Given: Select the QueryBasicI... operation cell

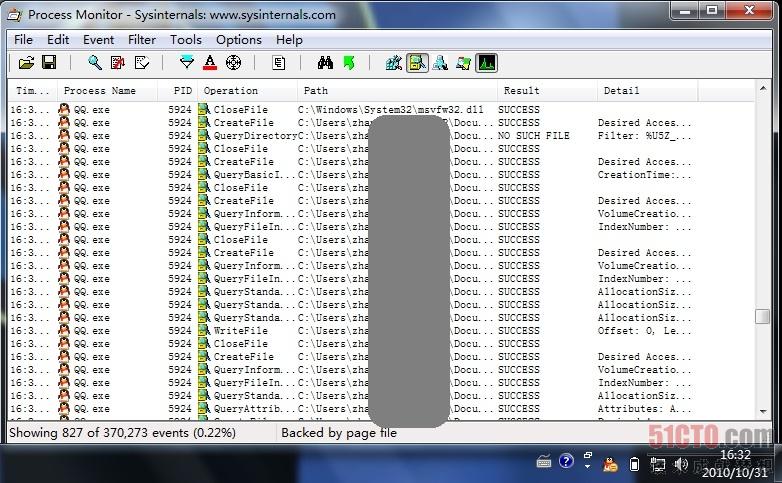Looking at the screenshot, I should [254, 175].
